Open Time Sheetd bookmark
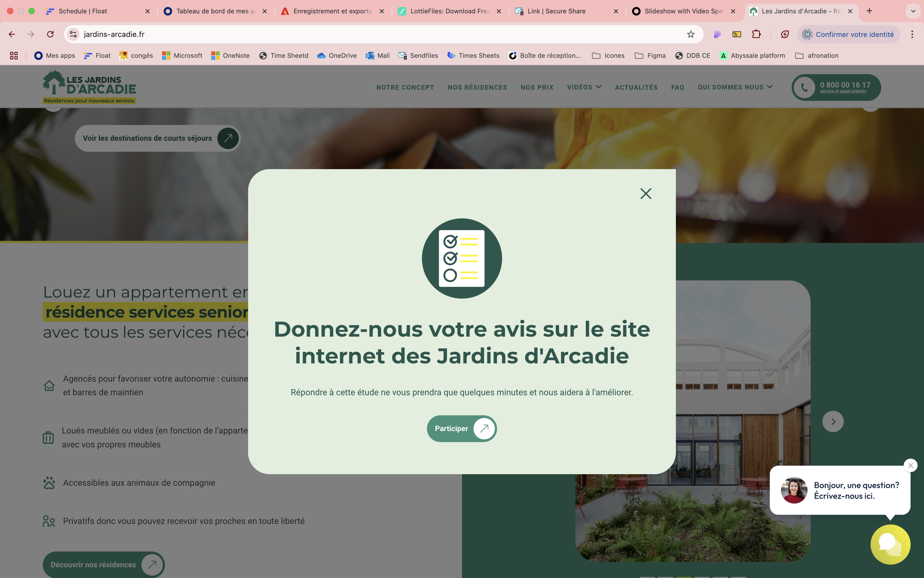The image size is (924, 578). click(x=284, y=55)
